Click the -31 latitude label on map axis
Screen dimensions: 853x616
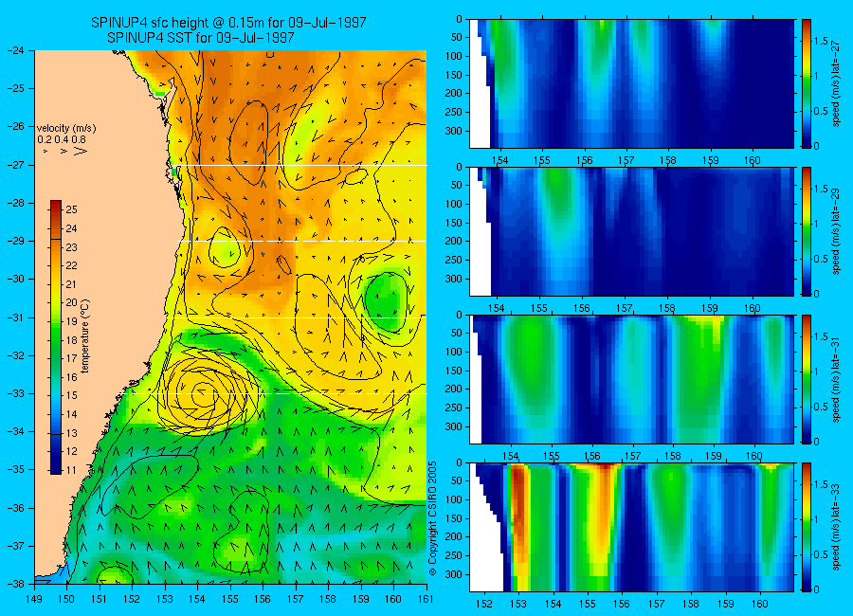pos(15,317)
